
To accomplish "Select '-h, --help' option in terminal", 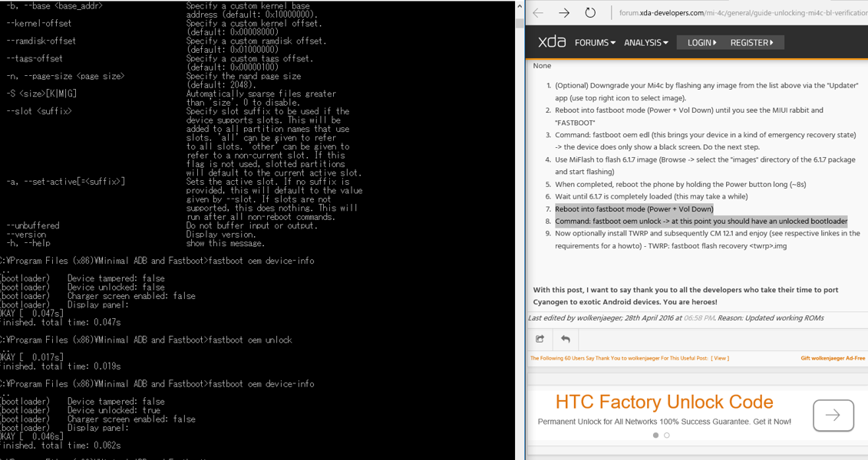I will coord(28,243).
